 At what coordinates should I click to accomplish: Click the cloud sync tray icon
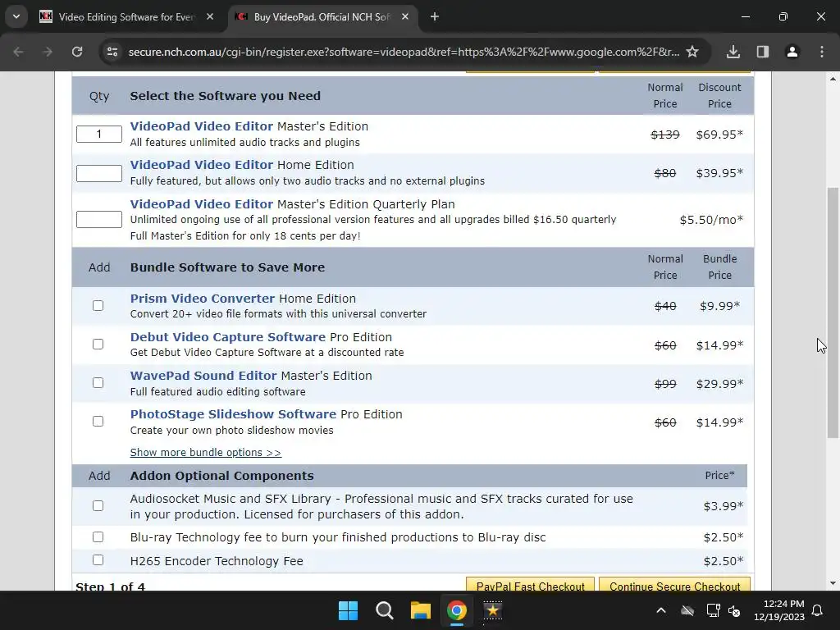[x=687, y=610]
